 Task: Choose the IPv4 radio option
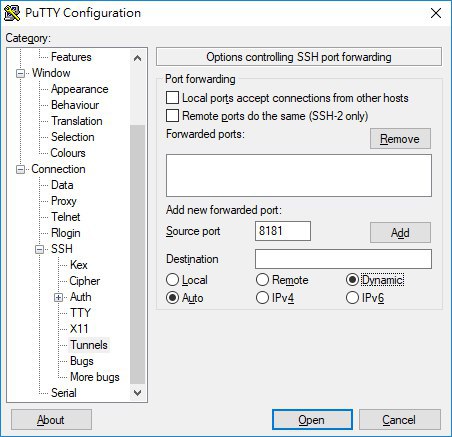262,298
